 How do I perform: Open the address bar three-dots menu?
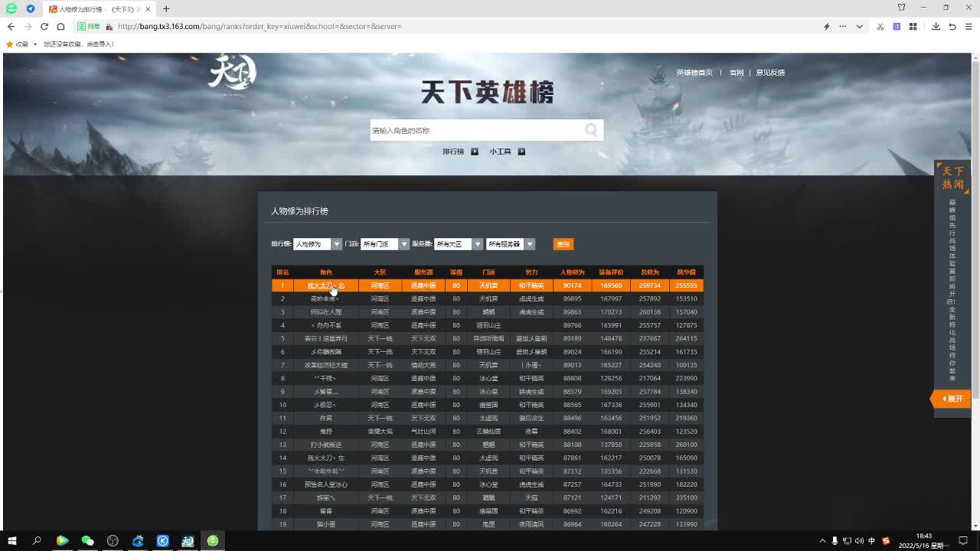coord(843,26)
